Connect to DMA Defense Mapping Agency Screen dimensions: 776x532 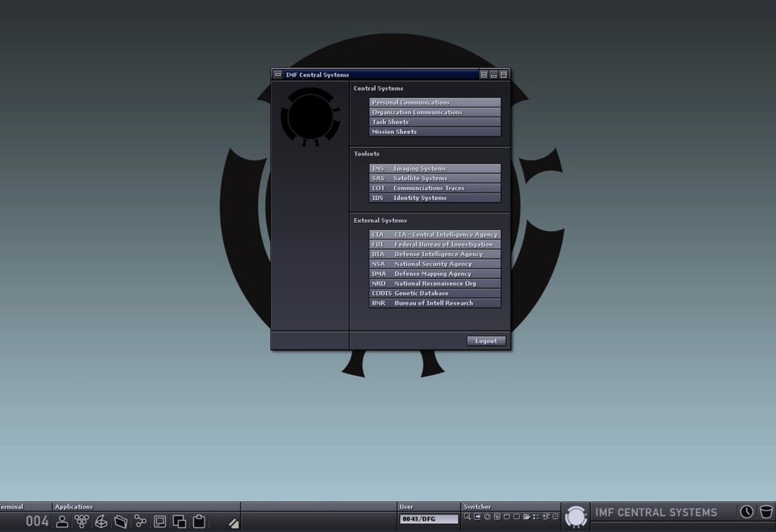pos(435,274)
